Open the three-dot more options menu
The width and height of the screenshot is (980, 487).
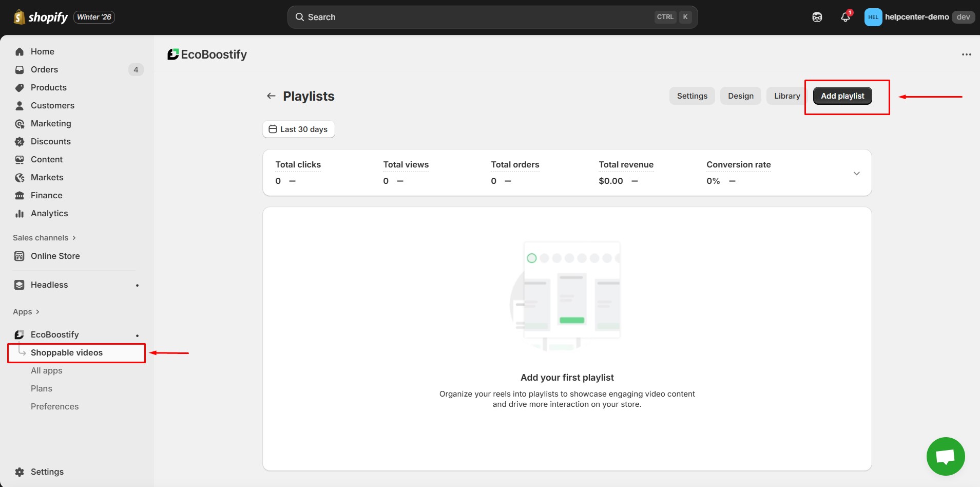[966, 54]
